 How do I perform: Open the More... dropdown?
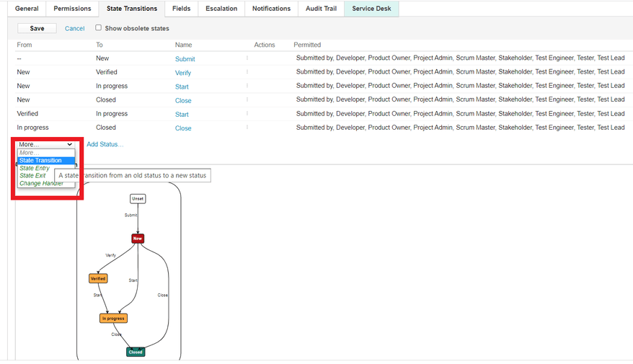click(45, 144)
